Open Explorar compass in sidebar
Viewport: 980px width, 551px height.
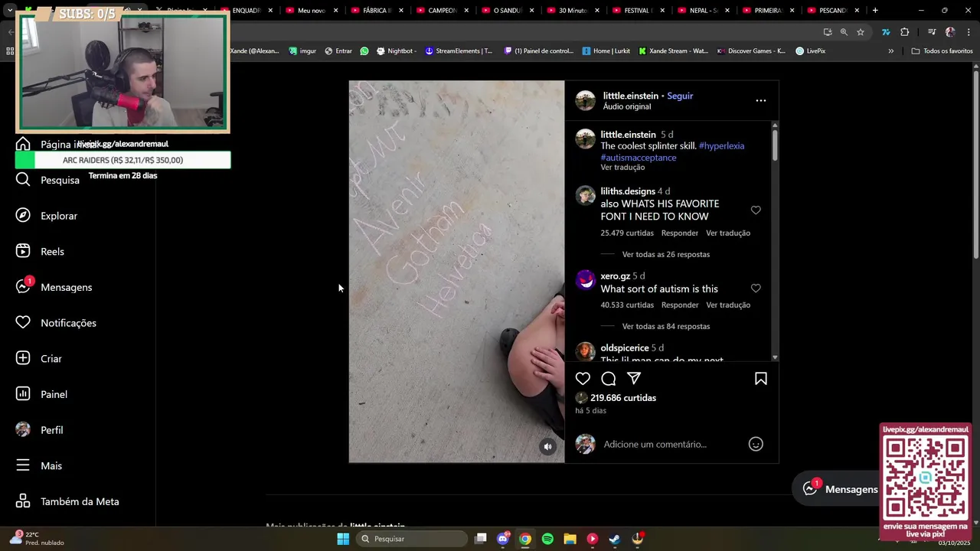47,216
